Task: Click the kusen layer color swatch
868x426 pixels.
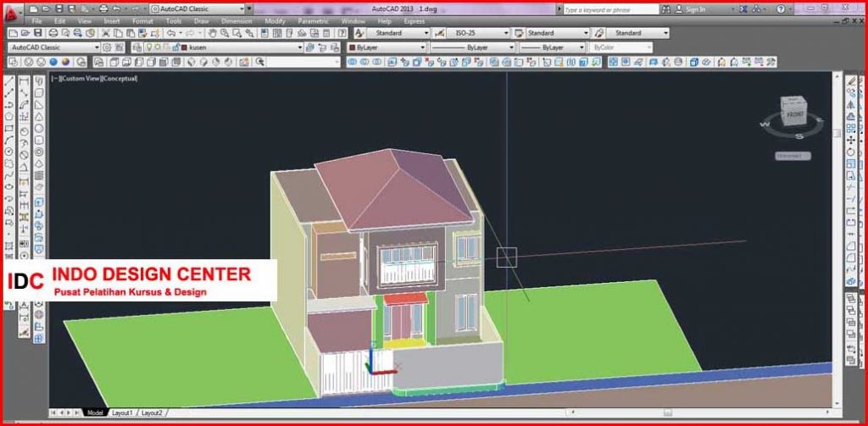Action: pyautogui.click(x=184, y=47)
